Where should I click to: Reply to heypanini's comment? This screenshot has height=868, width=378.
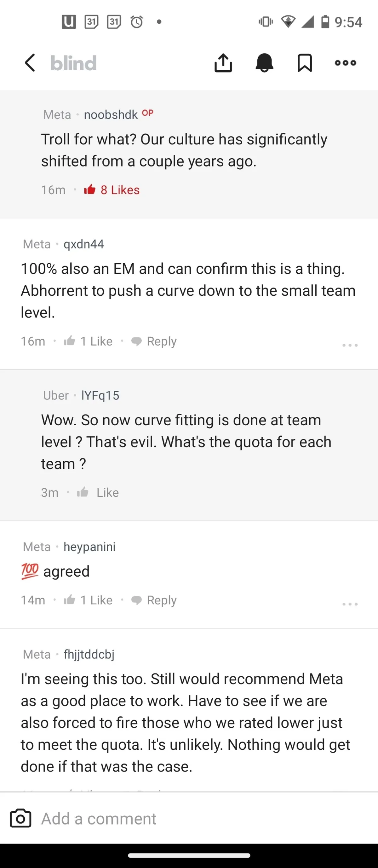coord(154,600)
